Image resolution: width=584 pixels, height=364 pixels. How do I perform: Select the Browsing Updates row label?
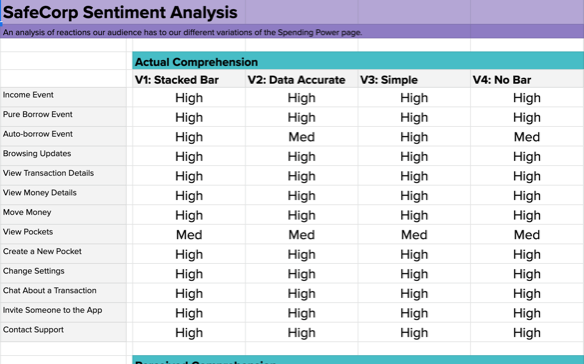click(37, 153)
